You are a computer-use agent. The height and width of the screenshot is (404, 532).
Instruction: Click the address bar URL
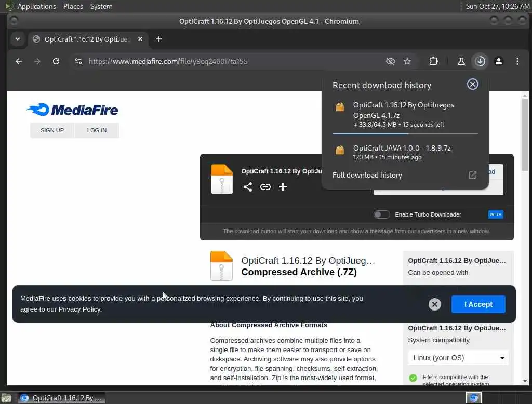coord(168,61)
